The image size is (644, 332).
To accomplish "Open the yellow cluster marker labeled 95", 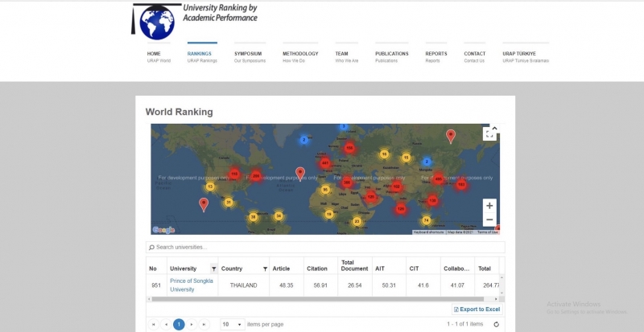I will point(325,190).
